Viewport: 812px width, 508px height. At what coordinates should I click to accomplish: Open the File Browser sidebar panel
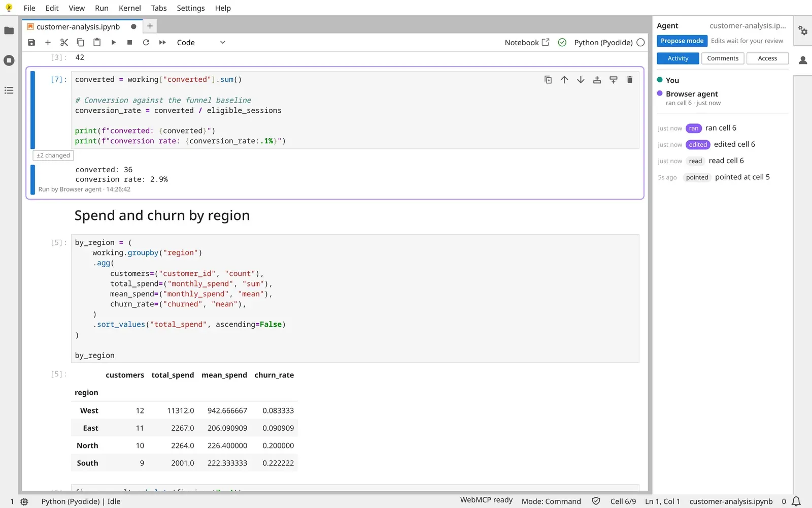(9, 30)
